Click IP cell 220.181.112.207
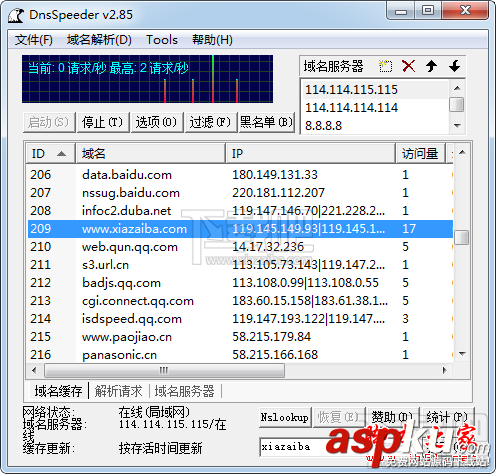The width and height of the screenshot is (496, 474). coord(278,193)
